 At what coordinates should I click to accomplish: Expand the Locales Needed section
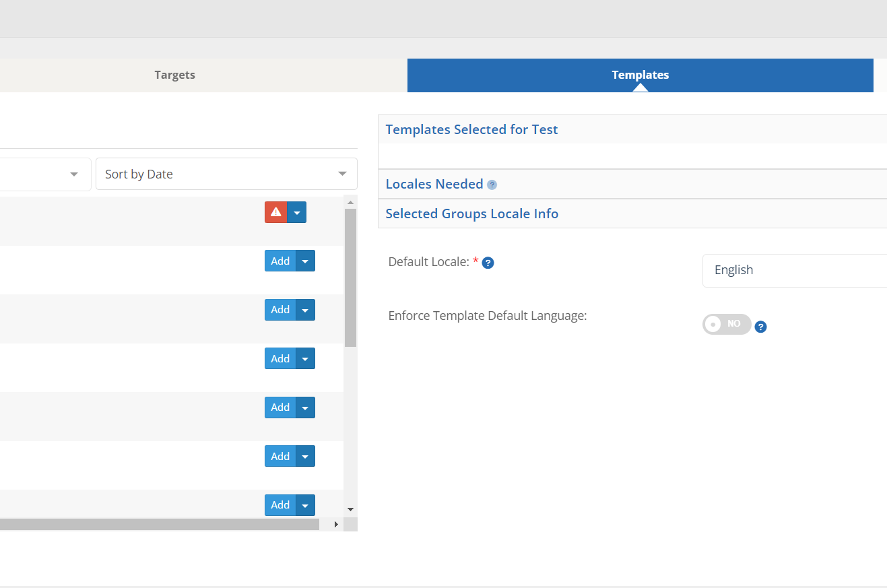tap(632, 184)
